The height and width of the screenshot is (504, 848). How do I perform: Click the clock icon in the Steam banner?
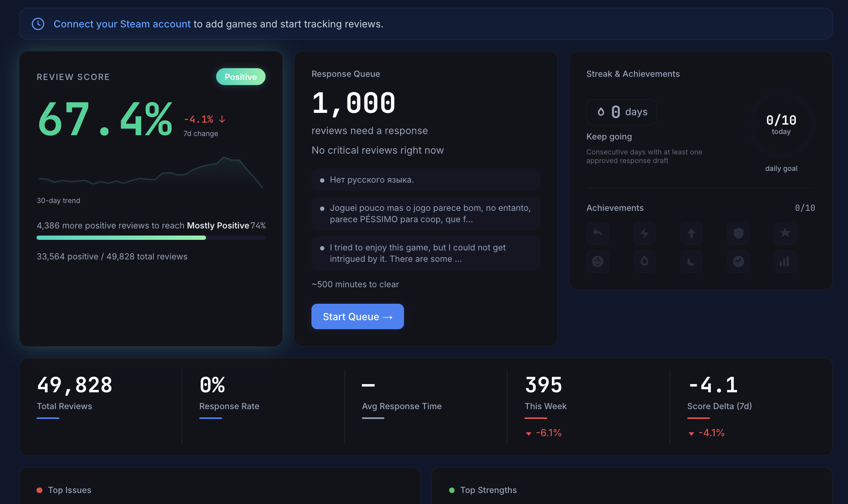38,24
